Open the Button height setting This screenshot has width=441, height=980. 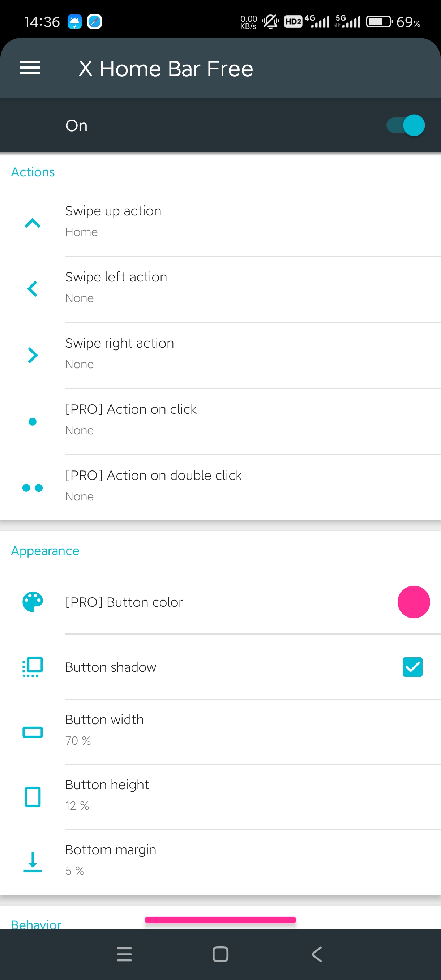[221, 797]
